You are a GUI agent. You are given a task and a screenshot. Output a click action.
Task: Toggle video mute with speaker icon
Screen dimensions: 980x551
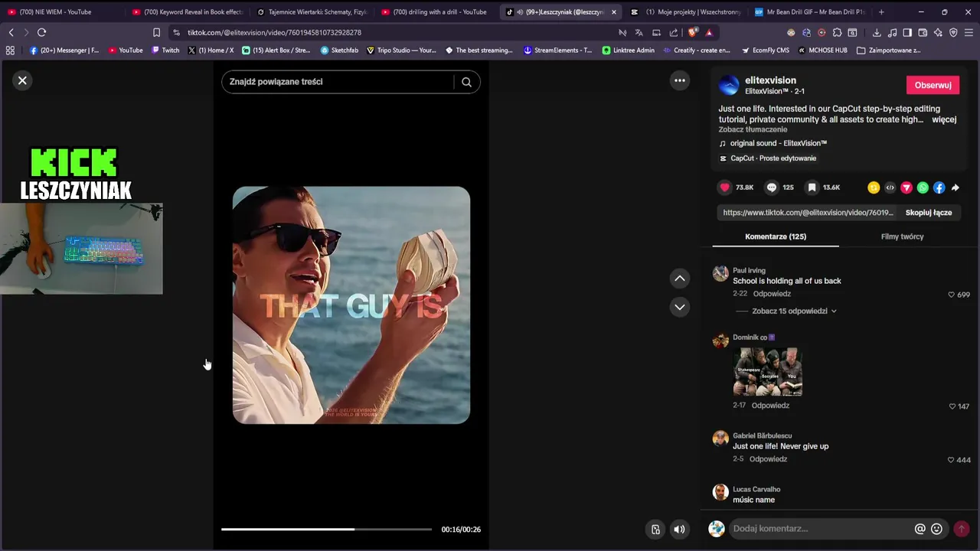pos(679,529)
